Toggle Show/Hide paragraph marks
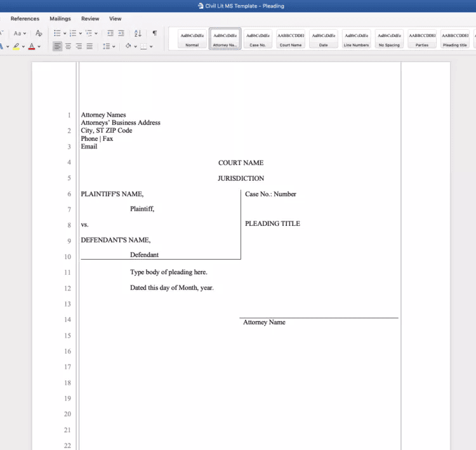This screenshot has width=476, height=450. click(x=154, y=33)
